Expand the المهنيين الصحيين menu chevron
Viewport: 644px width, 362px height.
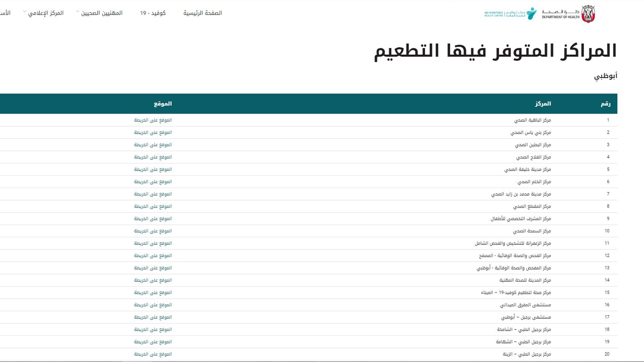click(x=78, y=12)
